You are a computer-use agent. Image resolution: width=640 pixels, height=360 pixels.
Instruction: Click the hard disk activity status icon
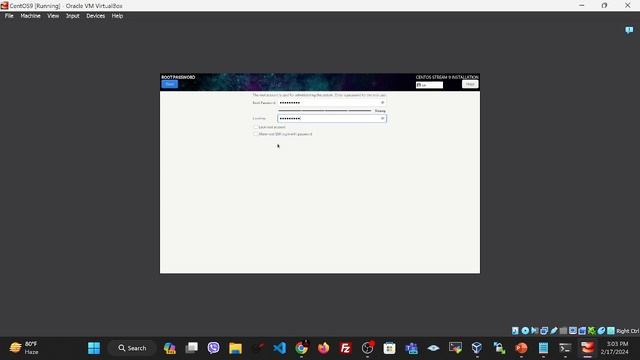(515, 331)
